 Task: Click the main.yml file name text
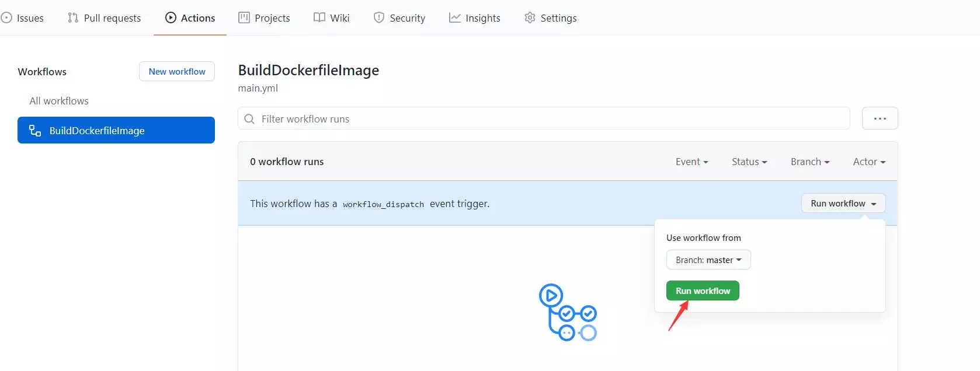coord(258,88)
